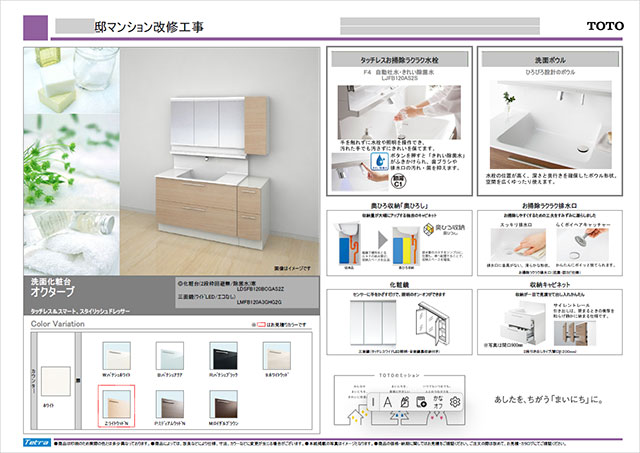This screenshot has height=453, width=640.
Task: Click the soap and bottle photo
Action: [x=72, y=80]
